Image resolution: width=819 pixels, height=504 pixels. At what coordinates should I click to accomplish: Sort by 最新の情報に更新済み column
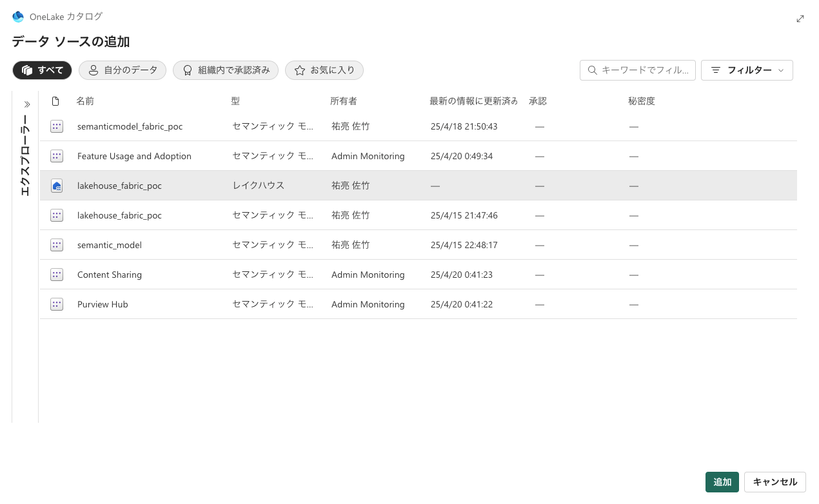click(x=474, y=101)
